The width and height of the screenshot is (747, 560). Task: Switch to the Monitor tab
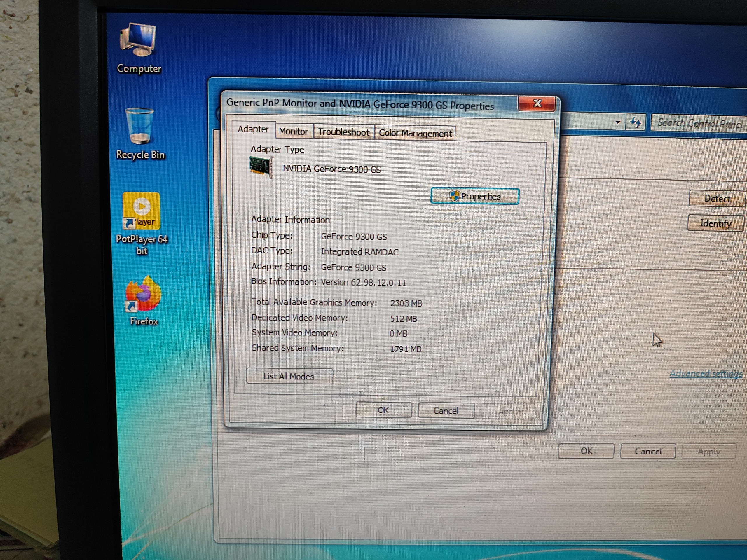click(x=294, y=132)
